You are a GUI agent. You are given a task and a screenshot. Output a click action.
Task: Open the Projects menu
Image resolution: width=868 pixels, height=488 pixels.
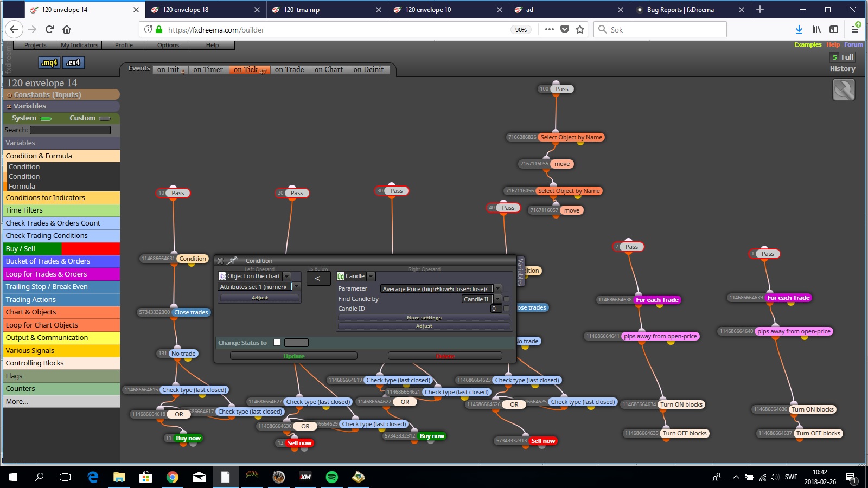pyautogui.click(x=35, y=45)
